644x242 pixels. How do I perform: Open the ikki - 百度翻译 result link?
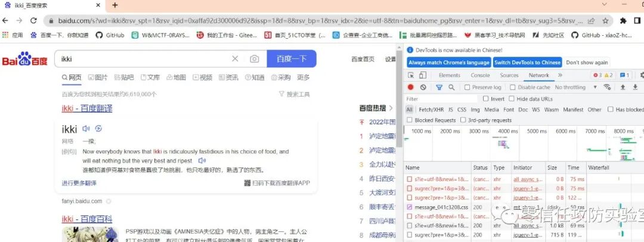click(87, 108)
